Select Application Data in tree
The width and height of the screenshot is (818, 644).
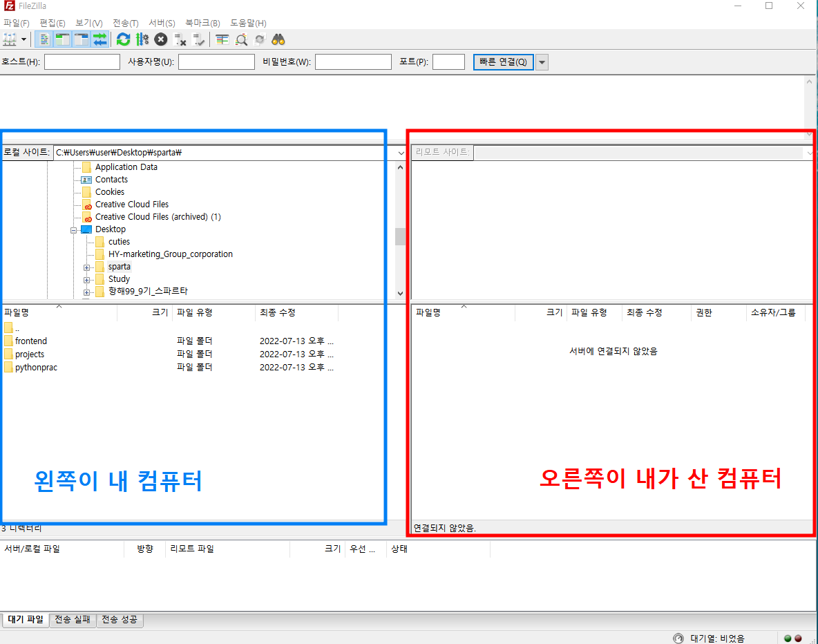pos(126,167)
